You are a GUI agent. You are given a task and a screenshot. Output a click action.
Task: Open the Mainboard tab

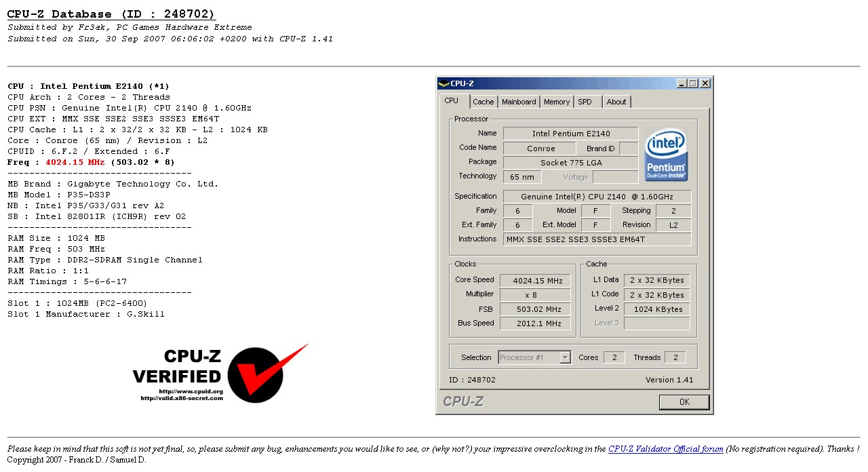(519, 102)
